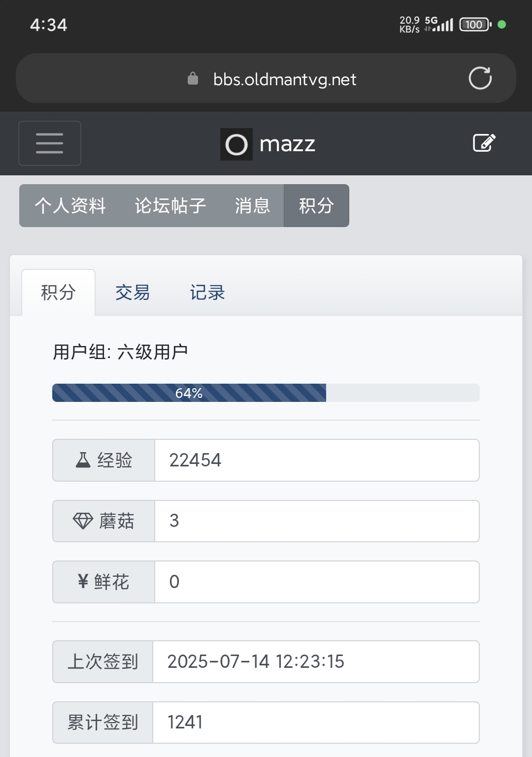532x757 pixels.
Task: Switch to the 交易 tab
Action: point(133,293)
